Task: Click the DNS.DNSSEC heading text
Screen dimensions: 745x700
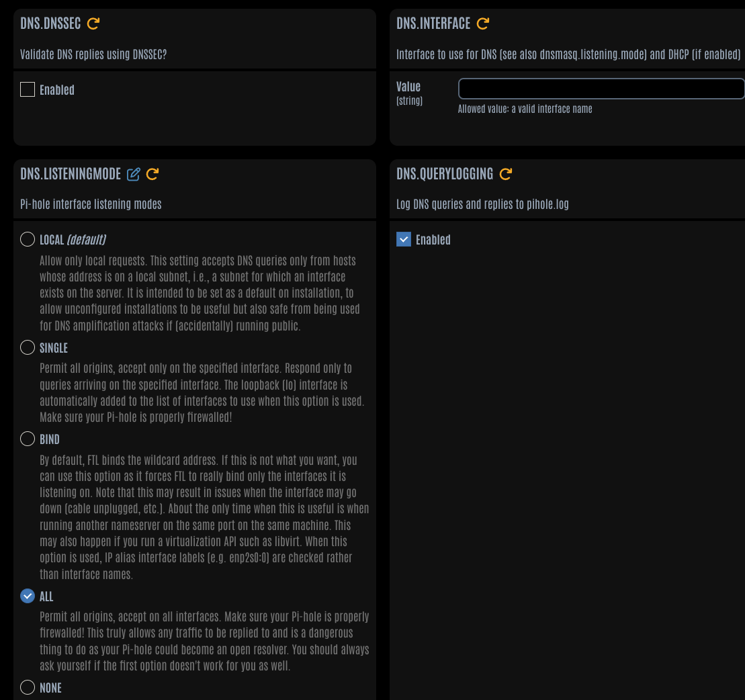Action: coord(50,24)
